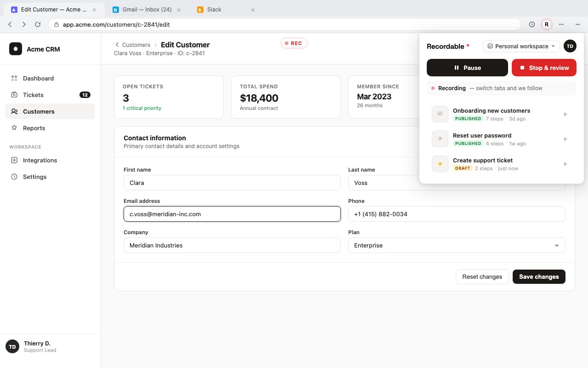Click the Total Spend $18,400 card

coord(286,97)
